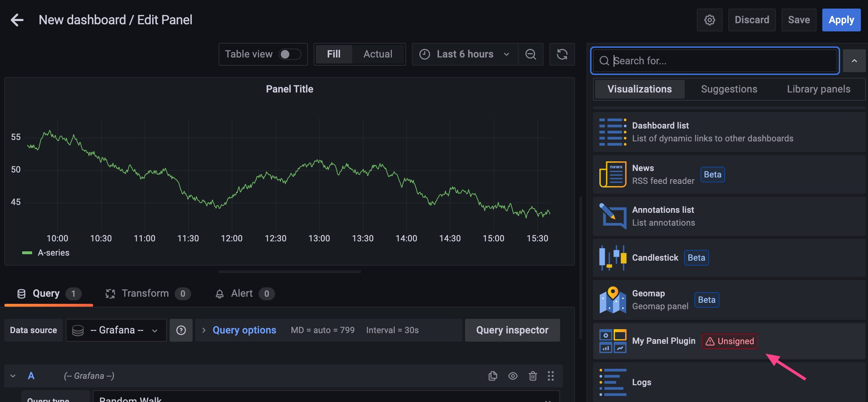Select the Actual display mode
This screenshot has width=868, height=402.
click(378, 54)
